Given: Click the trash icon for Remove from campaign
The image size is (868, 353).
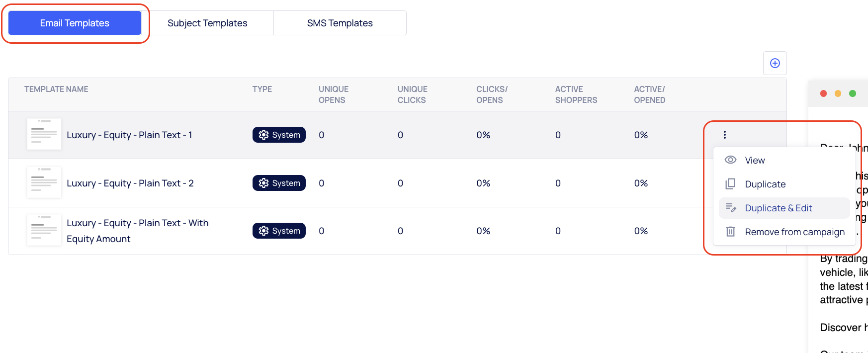Looking at the screenshot, I should pos(730,232).
